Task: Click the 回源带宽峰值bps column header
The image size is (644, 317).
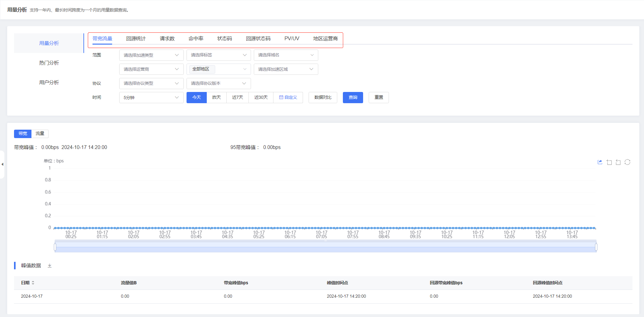Action: click(446, 283)
